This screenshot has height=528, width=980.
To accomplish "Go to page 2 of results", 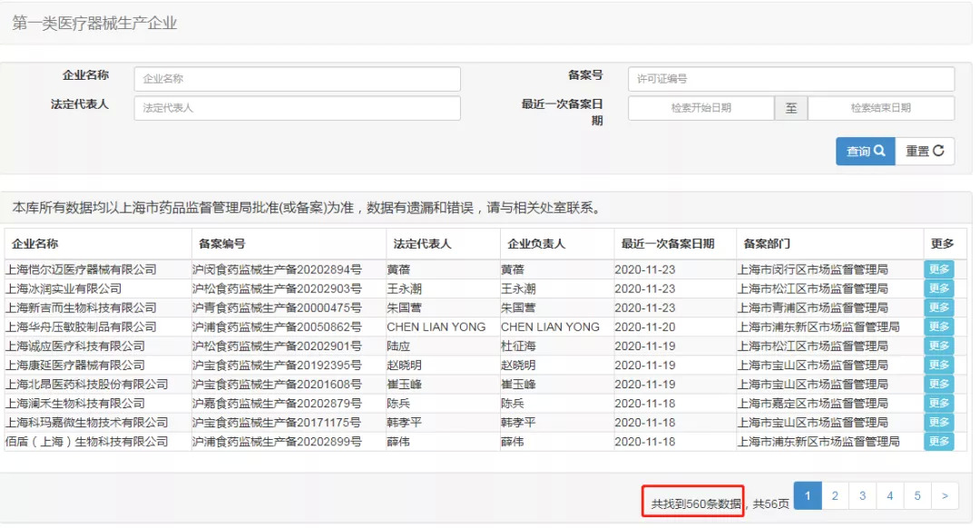I will 835,495.
